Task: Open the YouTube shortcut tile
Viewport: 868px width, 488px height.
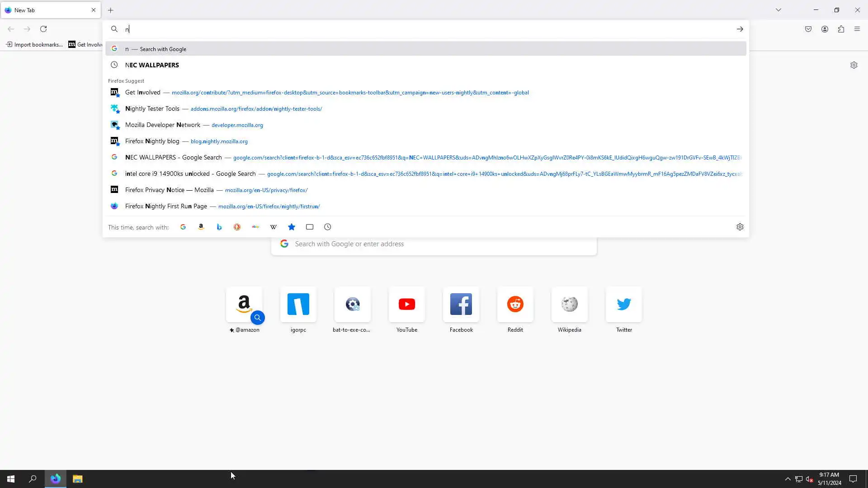Action: click(x=407, y=305)
